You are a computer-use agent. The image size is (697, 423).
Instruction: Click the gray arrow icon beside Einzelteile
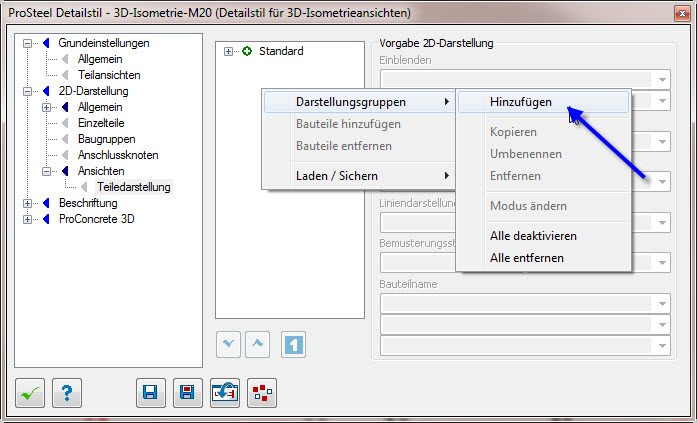(65, 123)
